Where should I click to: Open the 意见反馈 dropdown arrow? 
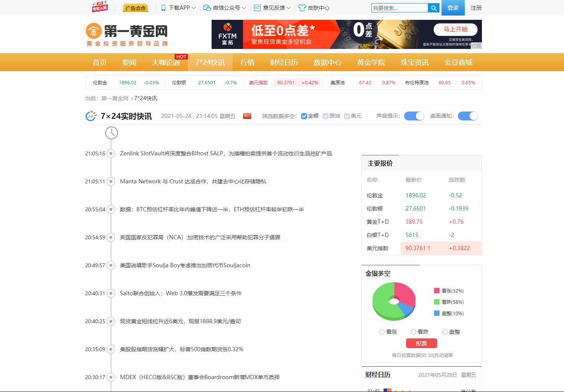(289, 7)
